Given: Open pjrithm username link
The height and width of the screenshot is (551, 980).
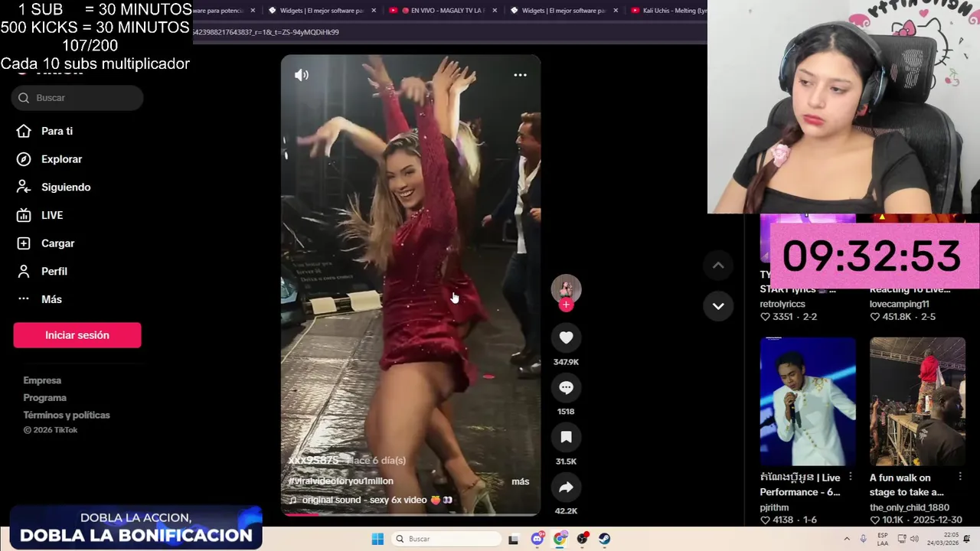Looking at the screenshot, I should point(775,507).
